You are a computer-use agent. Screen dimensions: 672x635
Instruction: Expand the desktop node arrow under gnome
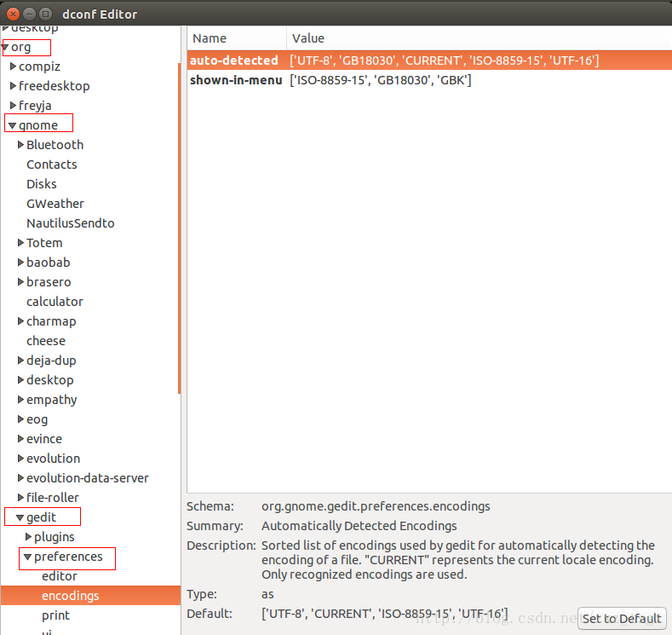pos(20,379)
